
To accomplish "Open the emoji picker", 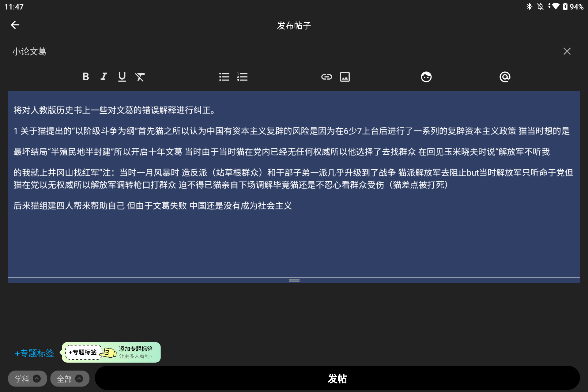I will point(426,77).
